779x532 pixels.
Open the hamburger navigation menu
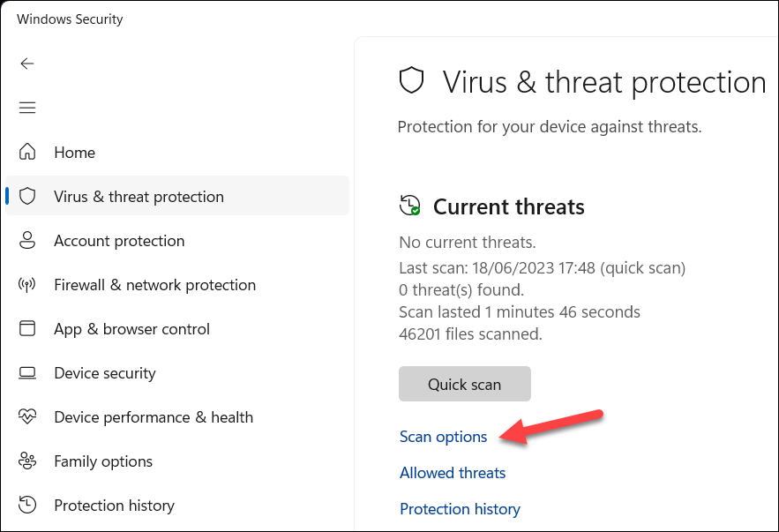click(x=27, y=108)
